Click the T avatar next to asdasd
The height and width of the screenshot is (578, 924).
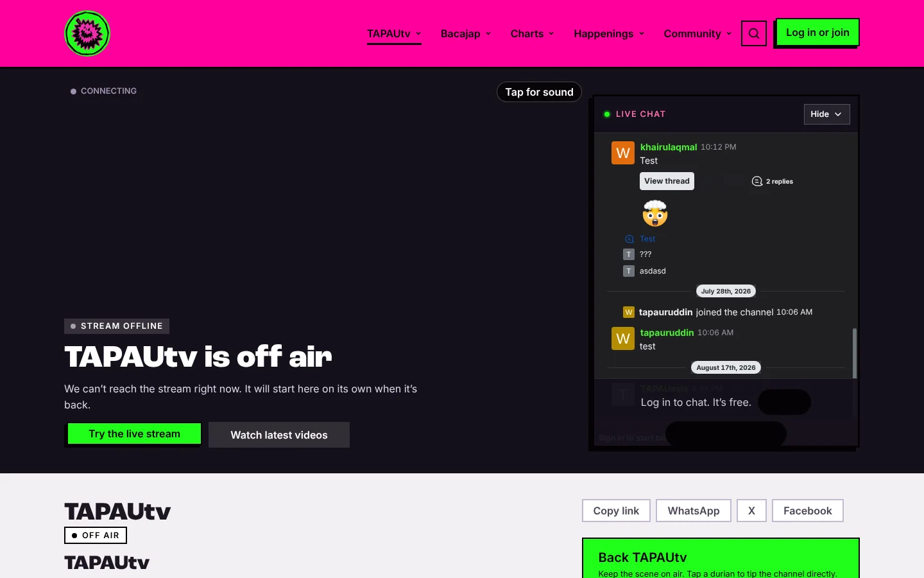tap(629, 271)
